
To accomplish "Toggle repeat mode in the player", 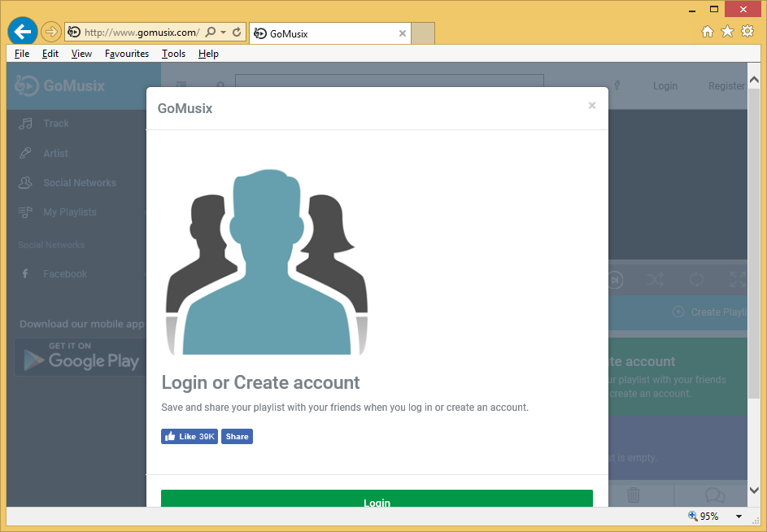I will [696, 280].
